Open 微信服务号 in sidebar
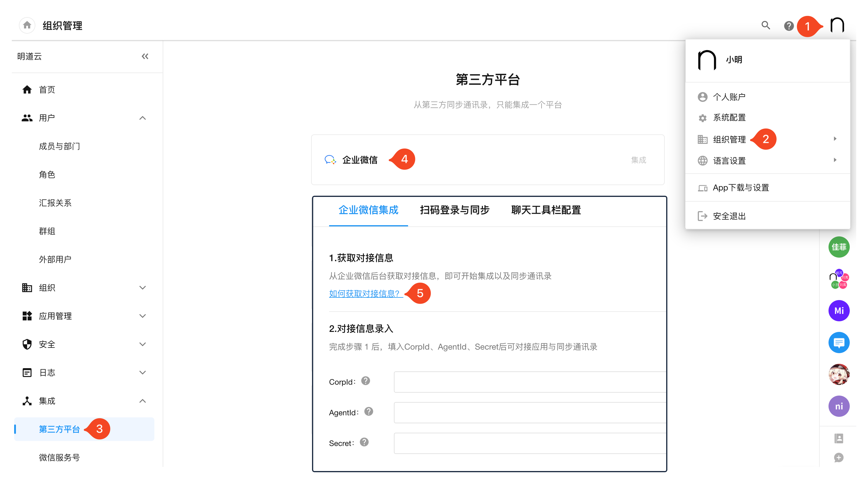 tap(59, 457)
